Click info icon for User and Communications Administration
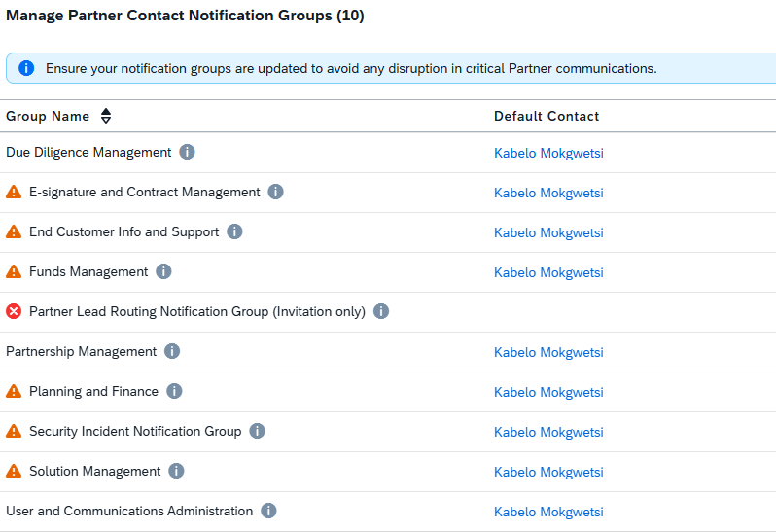The image size is (776, 532). 268,511
